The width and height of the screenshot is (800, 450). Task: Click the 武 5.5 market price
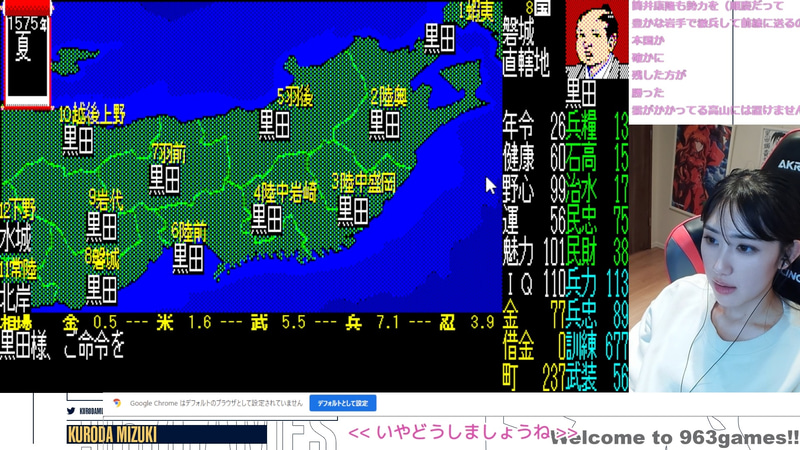pyautogui.click(x=278, y=322)
